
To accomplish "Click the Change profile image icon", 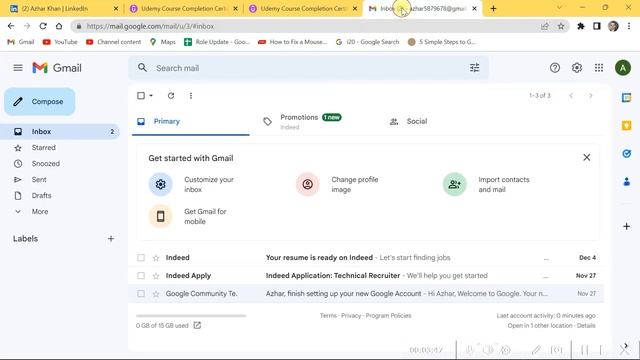I will [308, 184].
